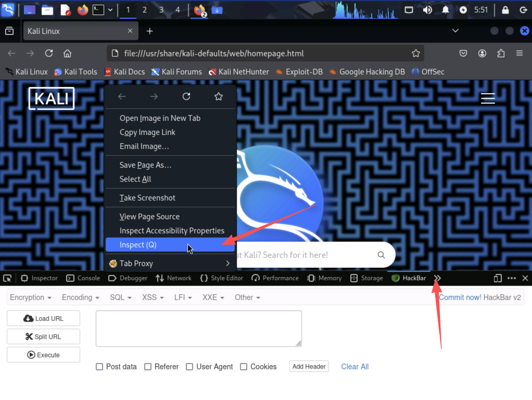Show more DevTools tabs chevron
Image resolution: width=532 pixels, height=400 pixels.
click(x=438, y=278)
